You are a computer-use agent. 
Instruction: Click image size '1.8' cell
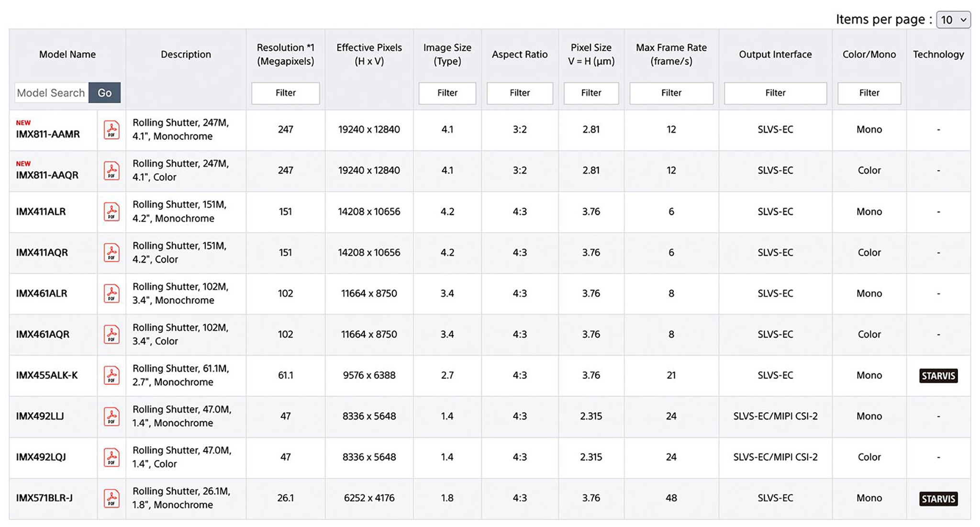(x=447, y=498)
